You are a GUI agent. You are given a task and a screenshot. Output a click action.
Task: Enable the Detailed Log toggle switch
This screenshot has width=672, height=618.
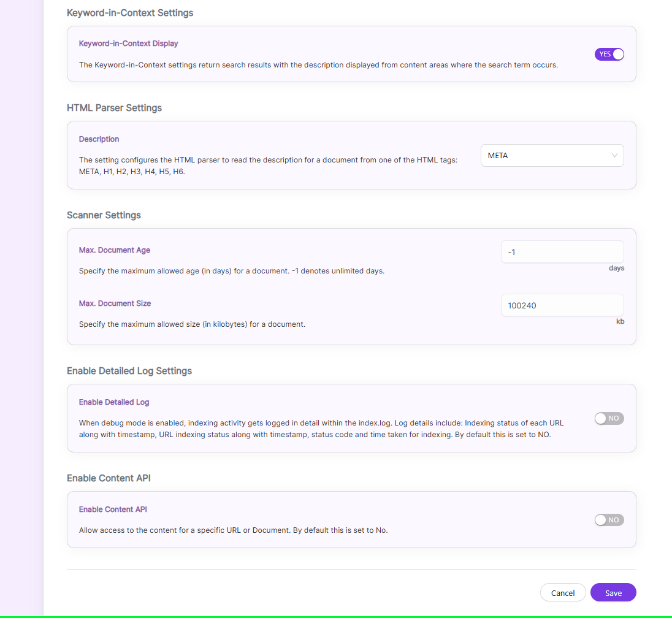point(609,418)
